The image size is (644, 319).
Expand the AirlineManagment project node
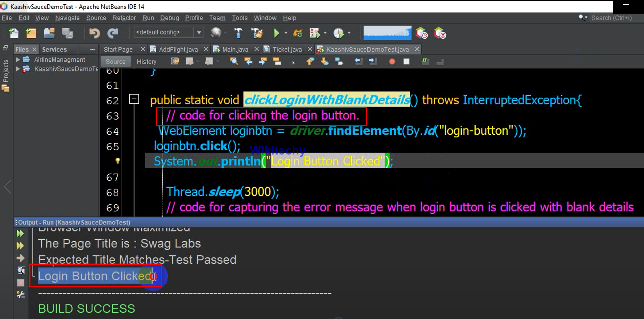click(18, 60)
